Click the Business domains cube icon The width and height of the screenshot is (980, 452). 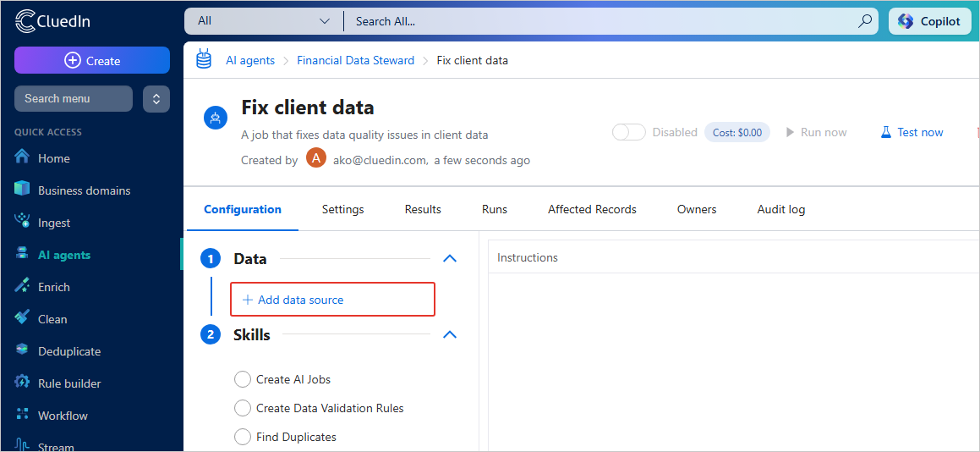[x=22, y=189]
